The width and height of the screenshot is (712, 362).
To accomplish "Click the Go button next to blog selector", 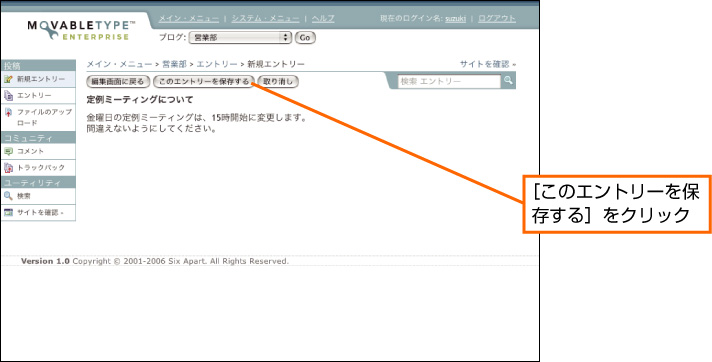I will pyautogui.click(x=305, y=38).
